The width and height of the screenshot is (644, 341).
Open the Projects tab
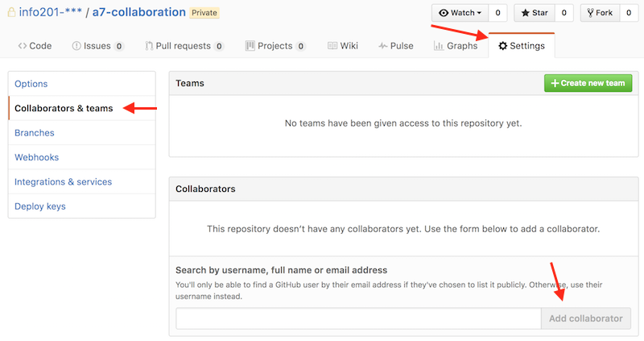[x=275, y=46]
